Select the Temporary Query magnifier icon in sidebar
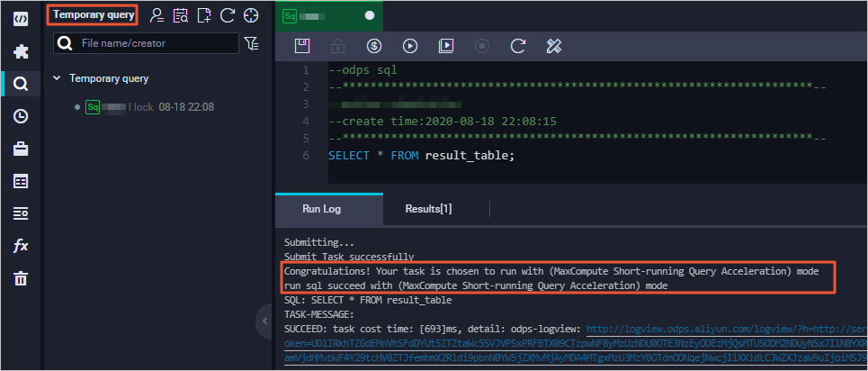Image resolution: width=868 pixels, height=371 pixels. point(21,84)
